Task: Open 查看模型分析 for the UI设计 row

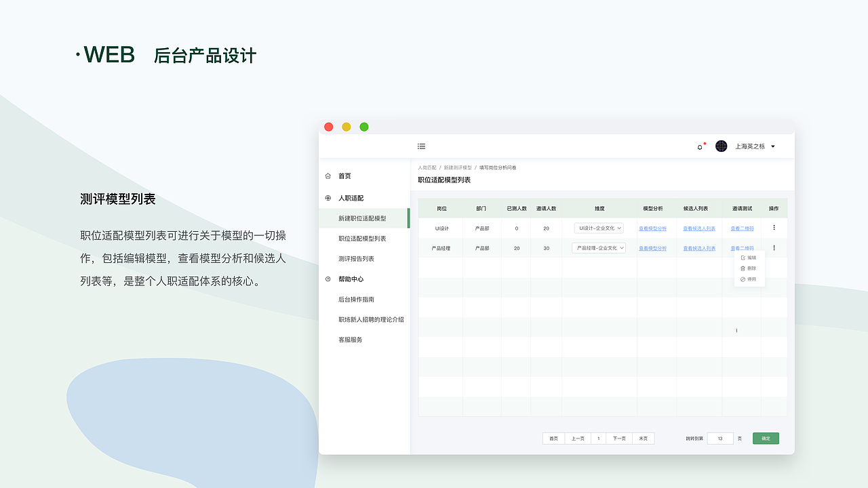Action: pyautogui.click(x=652, y=228)
